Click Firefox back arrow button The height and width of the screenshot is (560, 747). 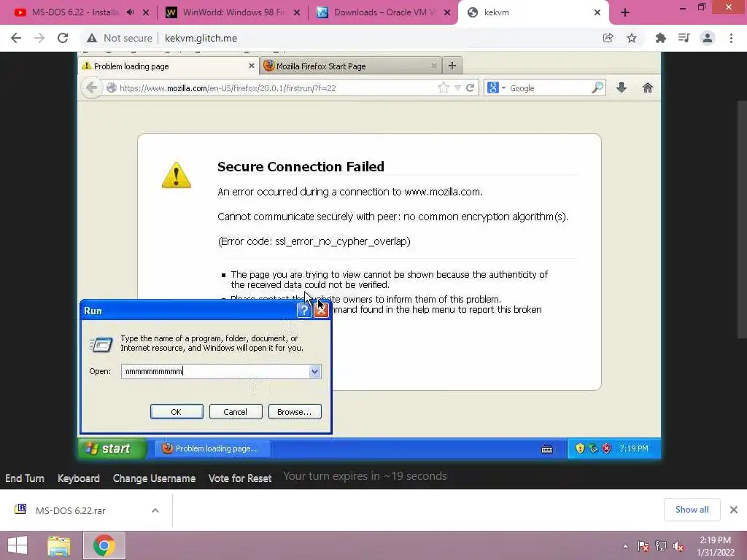91,87
